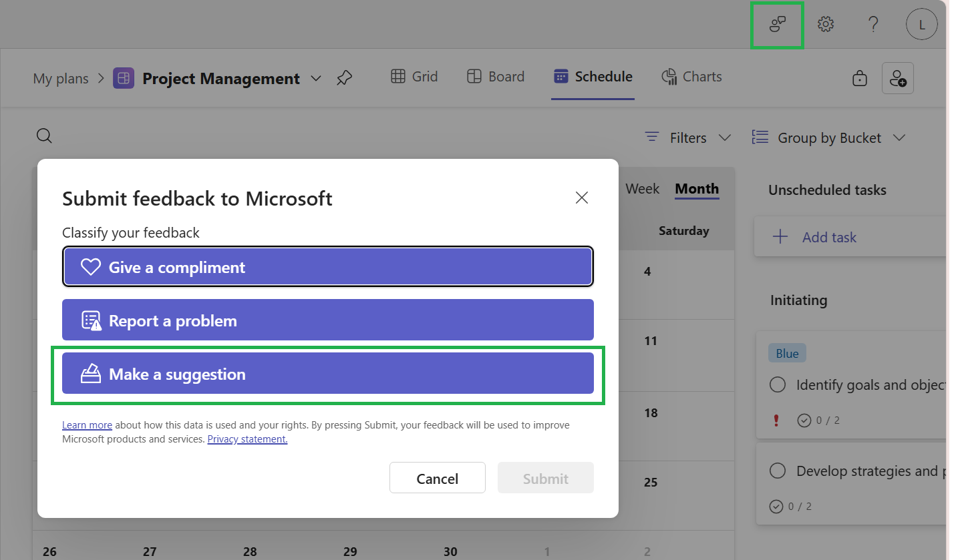Open the Filters dropdown
This screenshot has height=560, width=972.
pyautogui.click(x=687, y=137)
